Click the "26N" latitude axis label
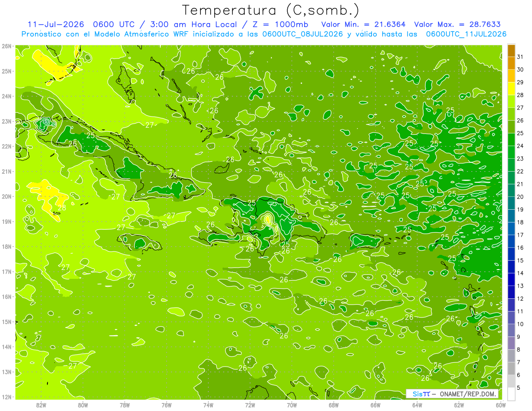This screenshot has width=532, height=411. pyautogui.click(x=7, y=46)
